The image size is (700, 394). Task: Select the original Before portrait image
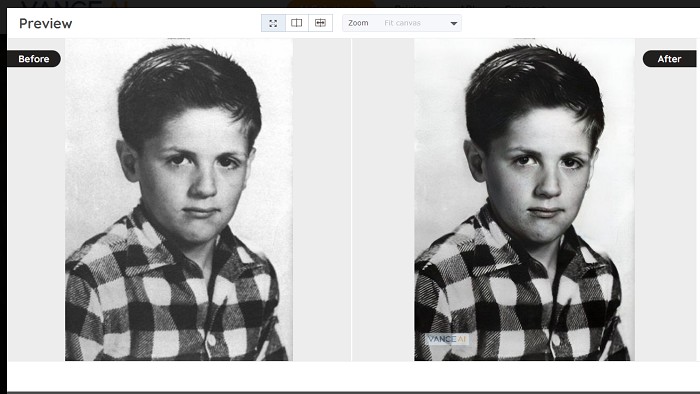[179, 199]
